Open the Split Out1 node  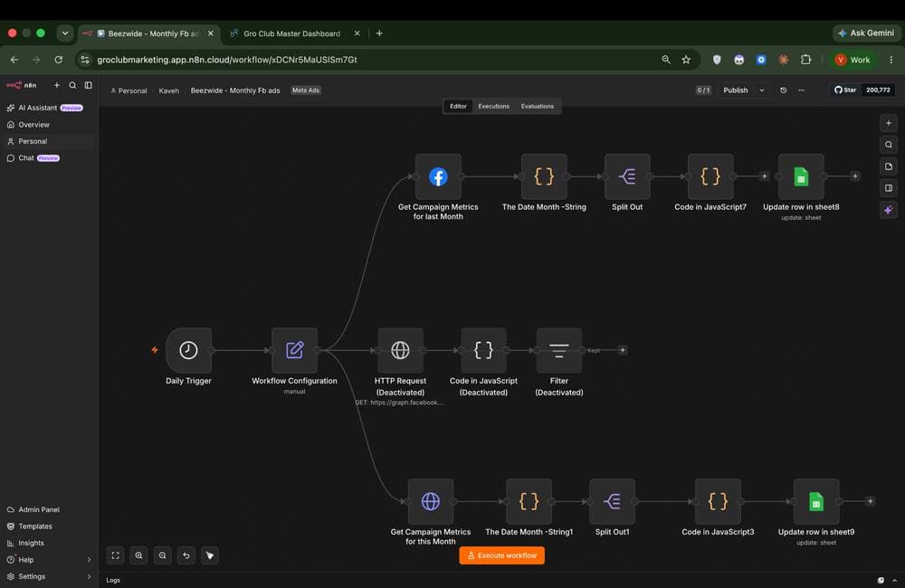613,501
